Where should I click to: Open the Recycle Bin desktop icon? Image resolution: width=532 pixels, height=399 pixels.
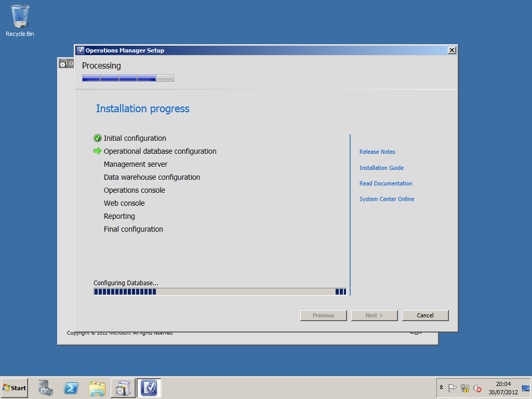pos(20,20)
